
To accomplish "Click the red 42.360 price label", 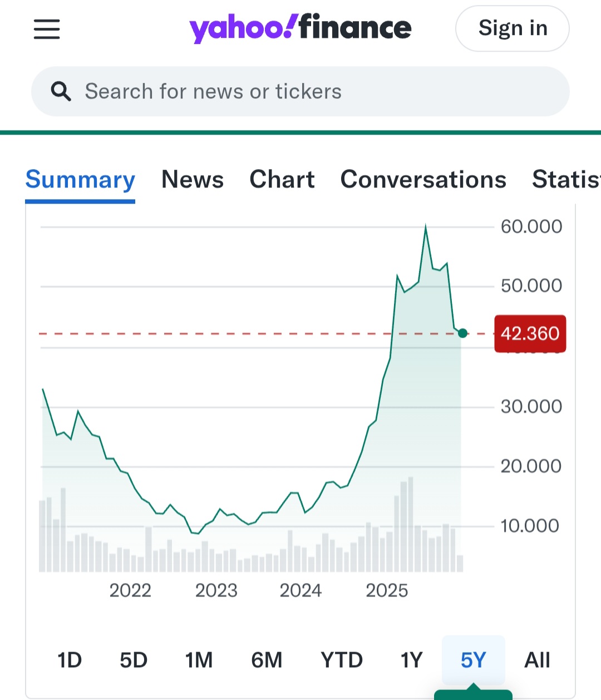I will (x=530, y=333).
